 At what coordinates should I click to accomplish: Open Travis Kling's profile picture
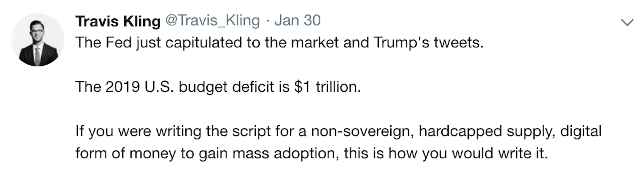pyautogui.click(x=38, y=40)
